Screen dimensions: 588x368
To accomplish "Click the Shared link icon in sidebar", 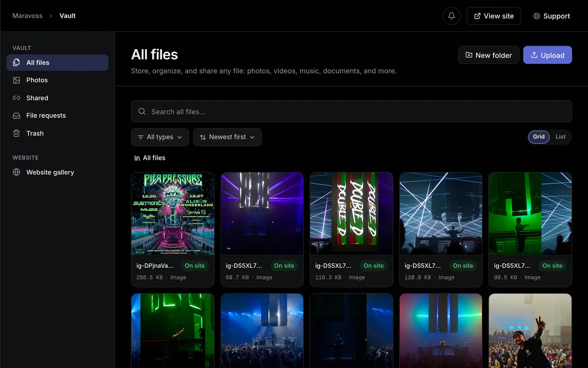I will point(17,98).
